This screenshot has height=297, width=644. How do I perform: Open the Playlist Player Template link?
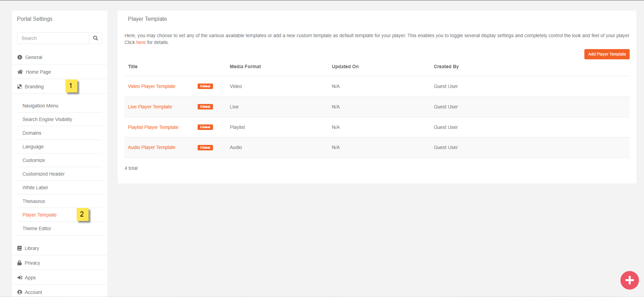coord(153,127)
